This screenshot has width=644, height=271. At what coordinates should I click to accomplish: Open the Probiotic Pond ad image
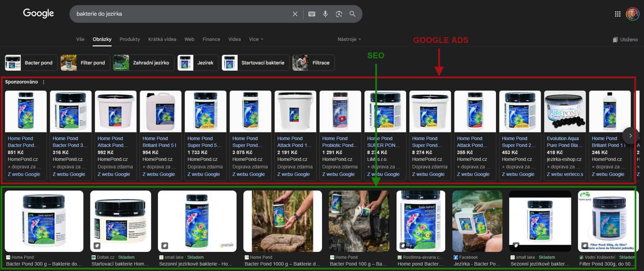pos(340,111)
